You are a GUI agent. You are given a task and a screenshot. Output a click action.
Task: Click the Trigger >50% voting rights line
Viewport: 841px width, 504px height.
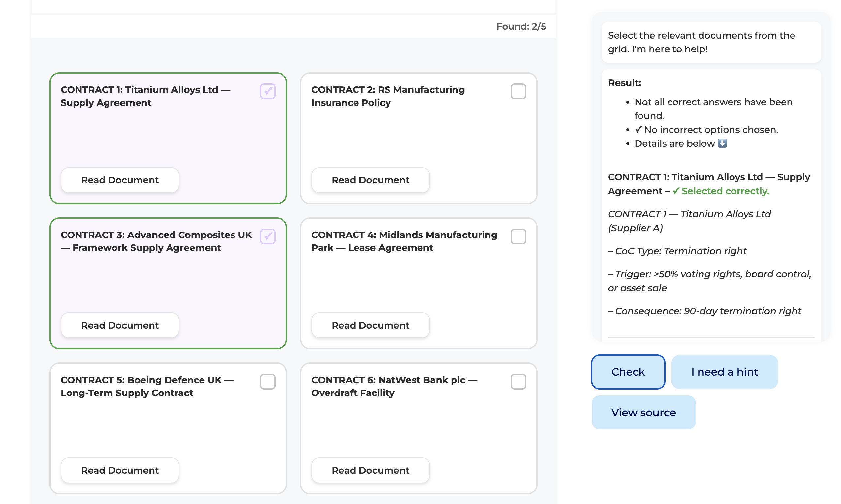[x=709, y=281]
